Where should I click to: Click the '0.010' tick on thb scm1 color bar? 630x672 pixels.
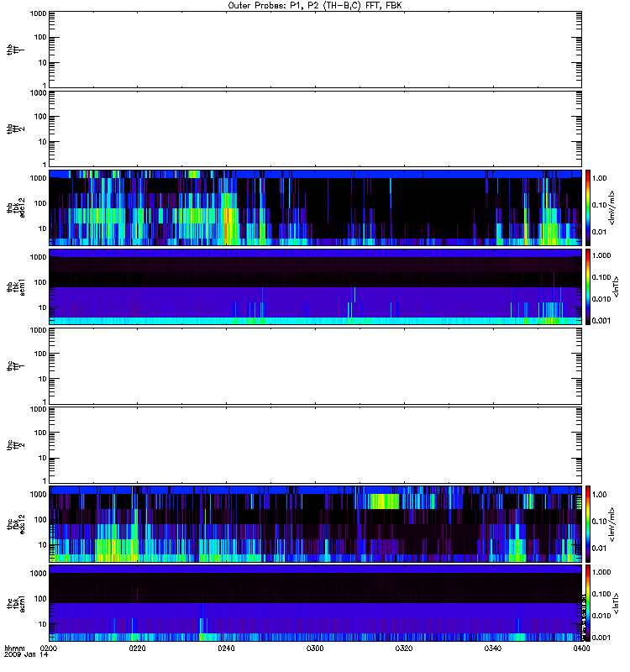(601, 299)
